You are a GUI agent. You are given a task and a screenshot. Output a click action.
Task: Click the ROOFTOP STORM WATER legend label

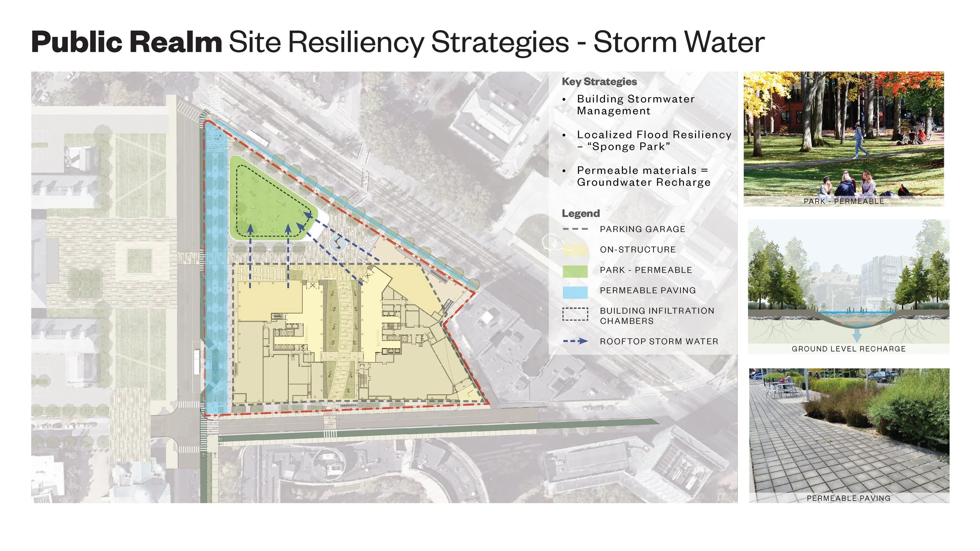coord(659,341)
